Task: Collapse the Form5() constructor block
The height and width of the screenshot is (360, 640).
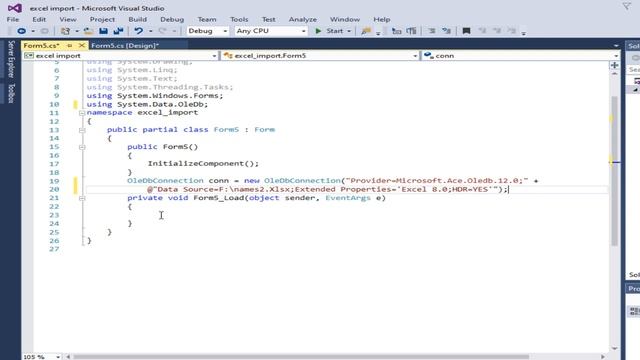Action: (82, 147)
